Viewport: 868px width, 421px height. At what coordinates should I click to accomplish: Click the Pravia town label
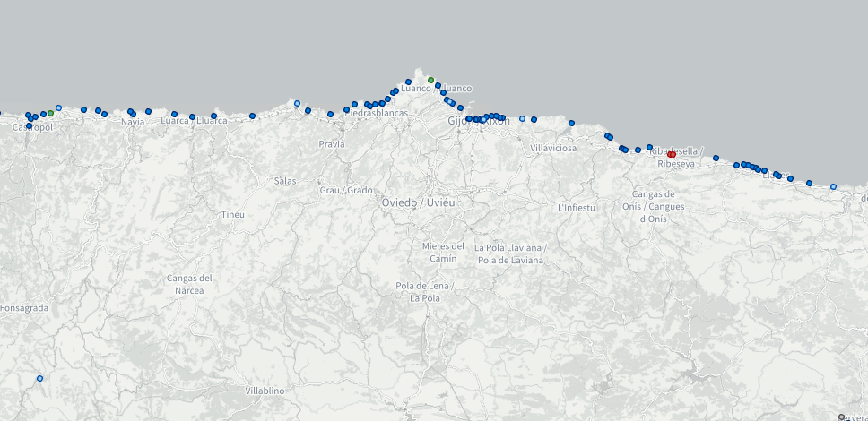pos(332,144)
